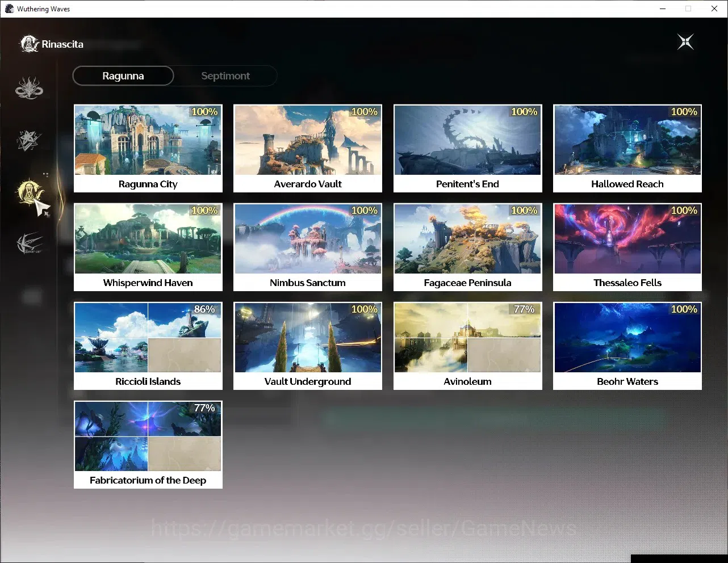Open the Avinoleum 77% area card
This screenshot has width=728, height=563.
pyautogui.click(x=468, y=346)
